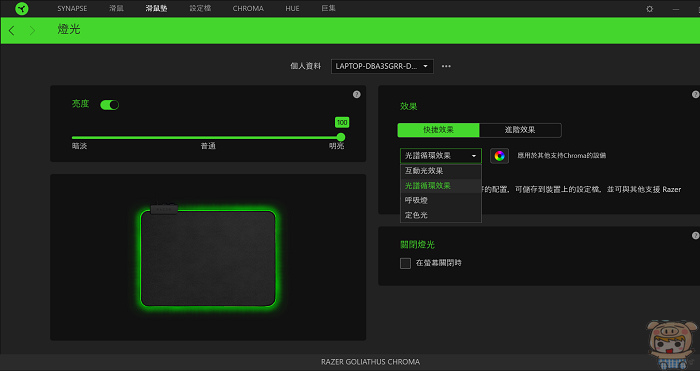Open help icon in 效果 panel
The height and width of the screenshot is (371, 700).
(x=695, y=94)
